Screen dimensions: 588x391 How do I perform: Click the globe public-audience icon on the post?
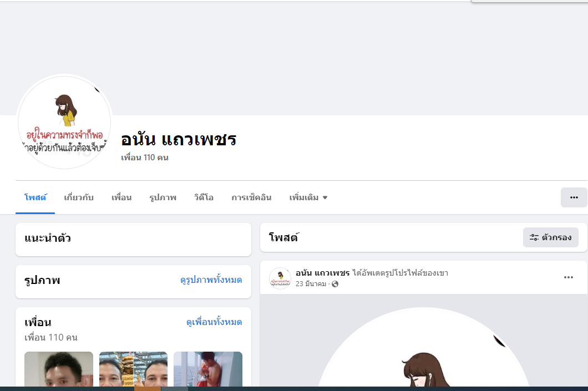(x=335, y=284)
